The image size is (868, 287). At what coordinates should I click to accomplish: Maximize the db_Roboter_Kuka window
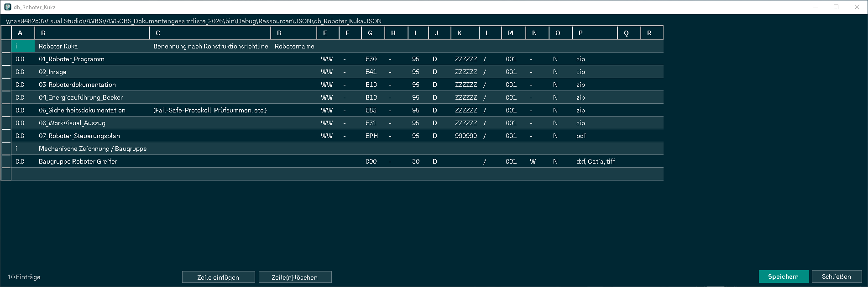[836, 7]
